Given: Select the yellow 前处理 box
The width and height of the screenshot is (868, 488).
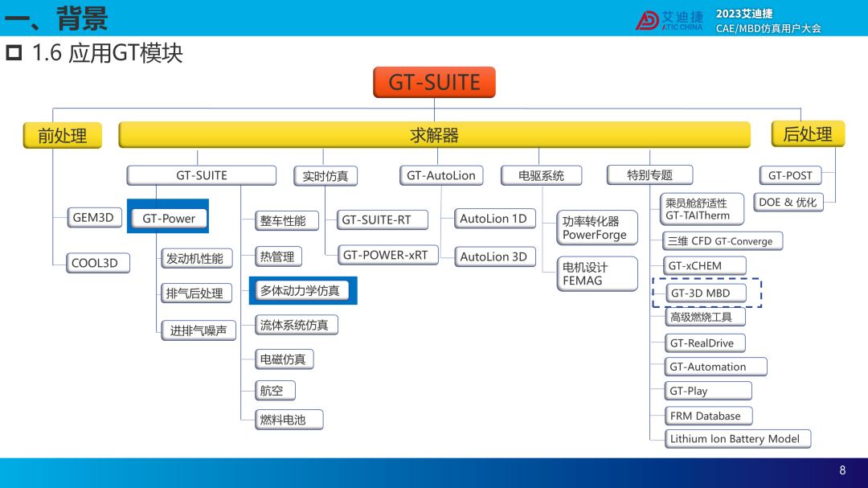Looking at the screenshot, I should click(x=63, y=135).
